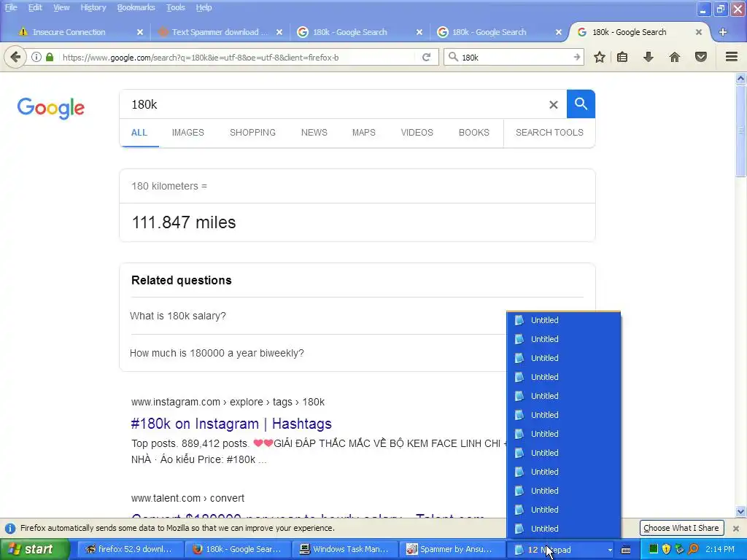The image size is (747, 560).
Task: Open the Windows Start button
Action: [35, 549]
